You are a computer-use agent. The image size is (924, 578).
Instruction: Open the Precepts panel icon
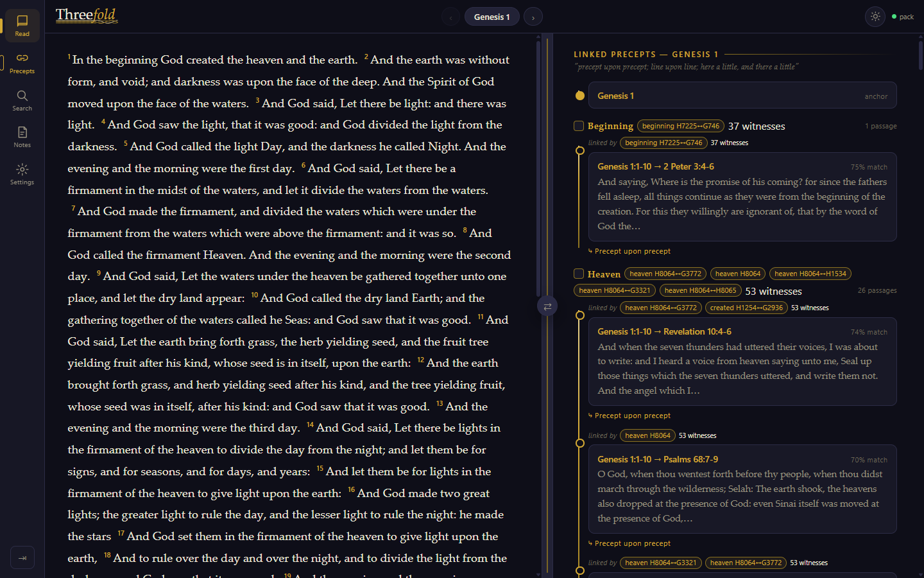[x=22, y=63]
